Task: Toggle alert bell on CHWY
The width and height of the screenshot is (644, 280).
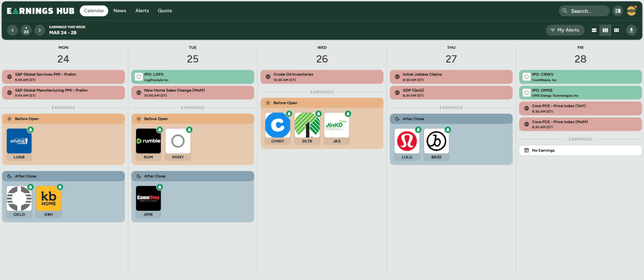Action: [x=289, y=114]
